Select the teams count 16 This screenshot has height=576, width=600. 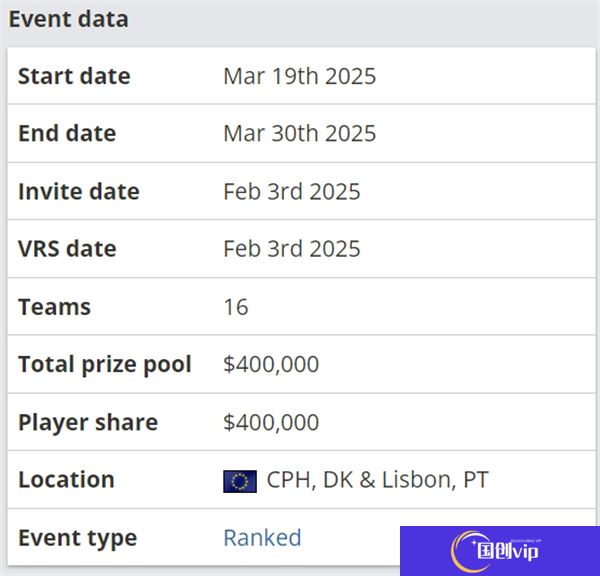point(236,307)
